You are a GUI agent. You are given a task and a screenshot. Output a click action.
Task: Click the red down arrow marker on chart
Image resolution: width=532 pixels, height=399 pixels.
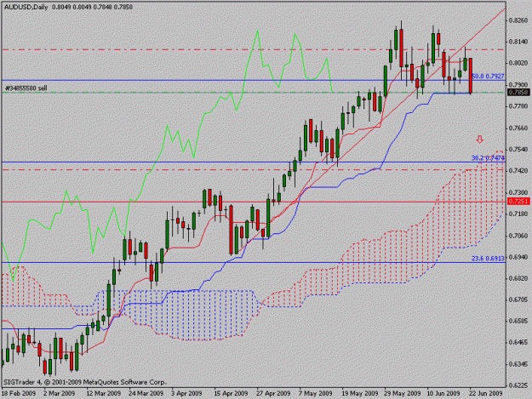[x=479, y=140]
